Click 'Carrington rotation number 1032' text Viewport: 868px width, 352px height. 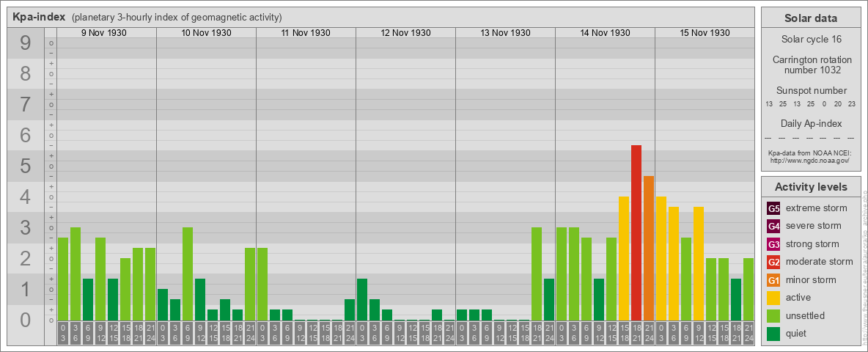pyautogui.click(x=811, y=65)
